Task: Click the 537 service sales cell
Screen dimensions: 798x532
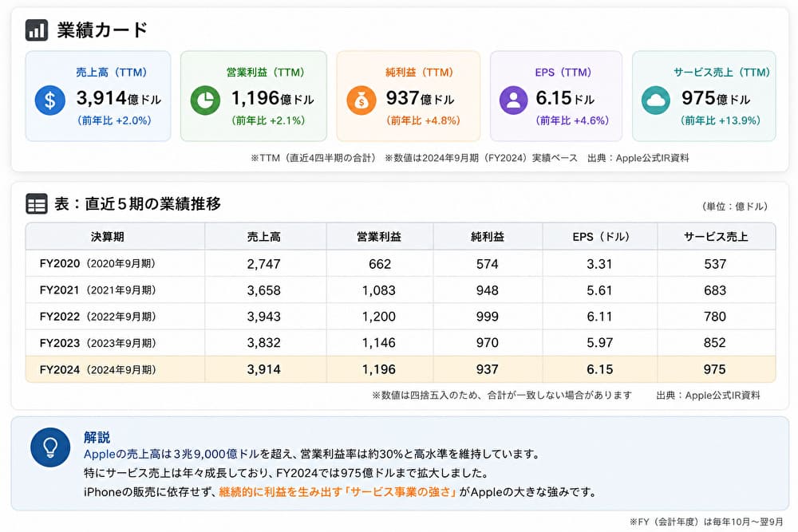Action: [715, 264]
